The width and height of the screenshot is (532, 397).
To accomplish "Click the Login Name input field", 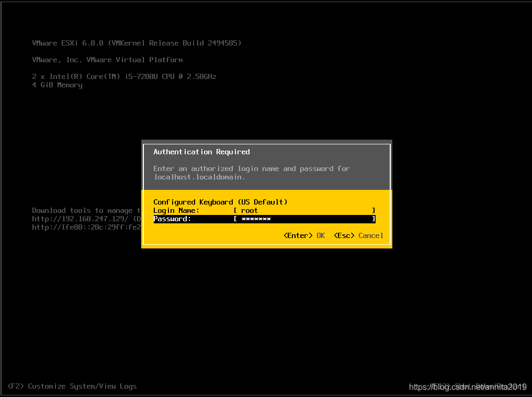I will pyautogui.click(x=304, y=210).
